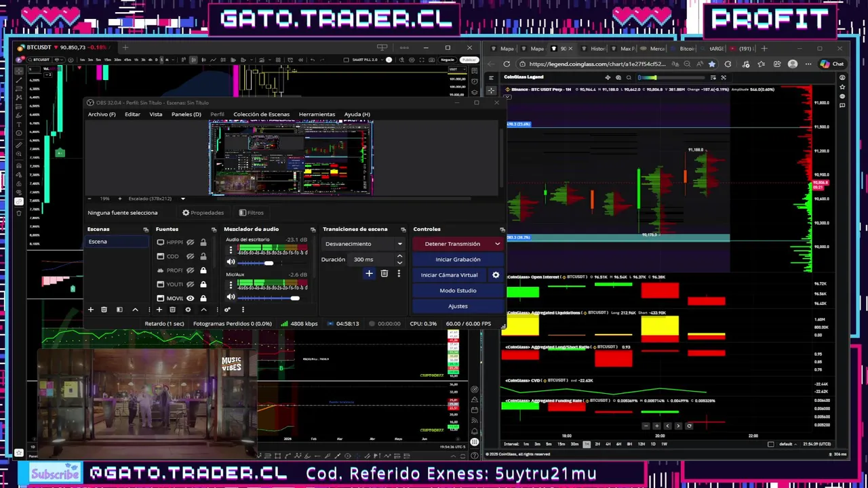Open the default timezone dropdown in CoinGlass
Image resolution: width=868 pixels, height=488 pixels.
pyautogui.click(x=787, y=445)
